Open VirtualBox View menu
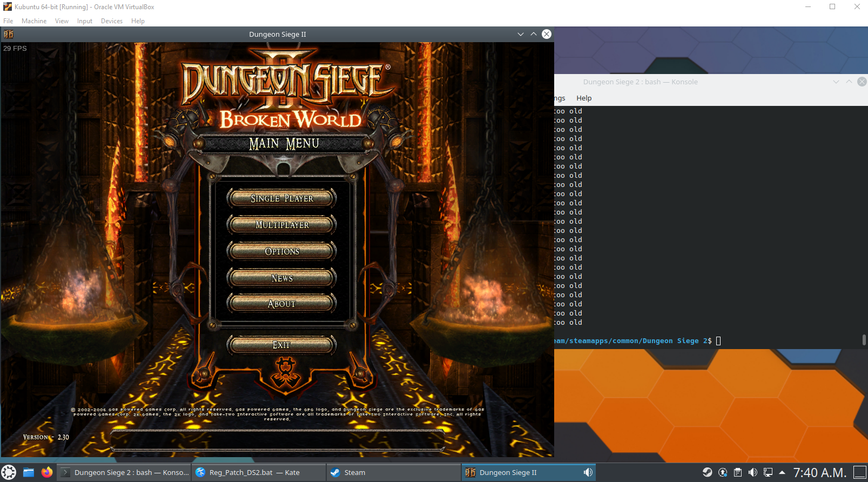Screen dimensions: 868x482 tap(62, 21)
